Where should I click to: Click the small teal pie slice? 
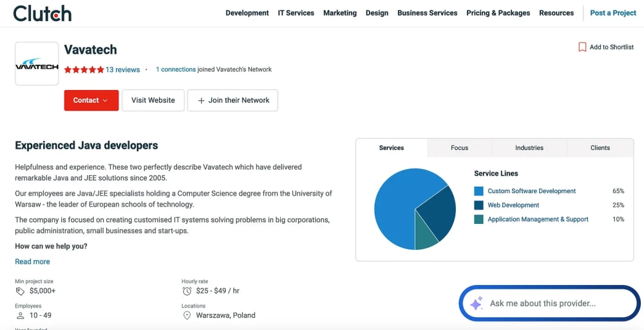click(425, 236)
